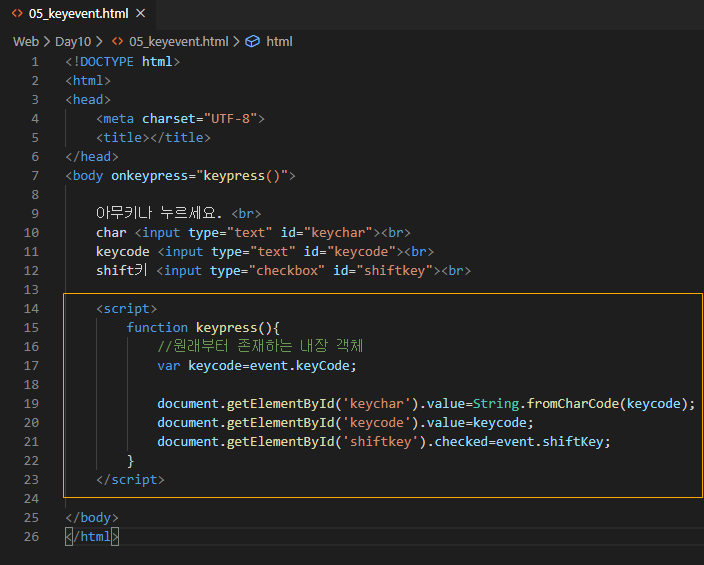Click event.shiftKey checked assignment line
The width and height of the screenshot is (704, 565).
(x=384, y=441)
